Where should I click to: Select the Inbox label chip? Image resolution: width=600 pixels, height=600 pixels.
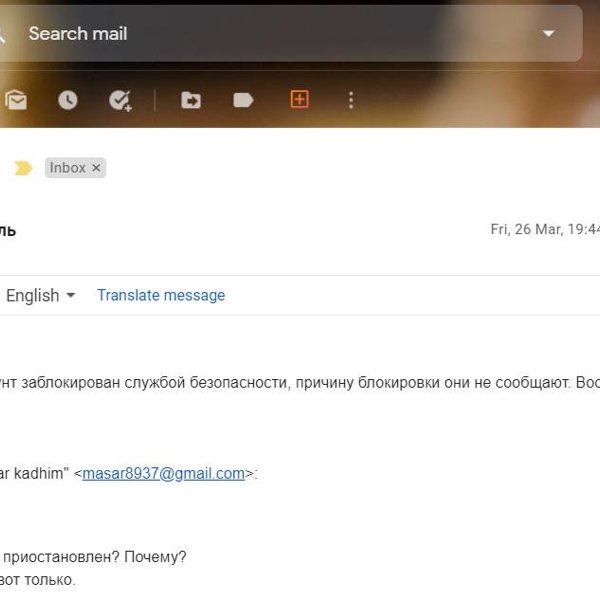[x=67, y=168]
